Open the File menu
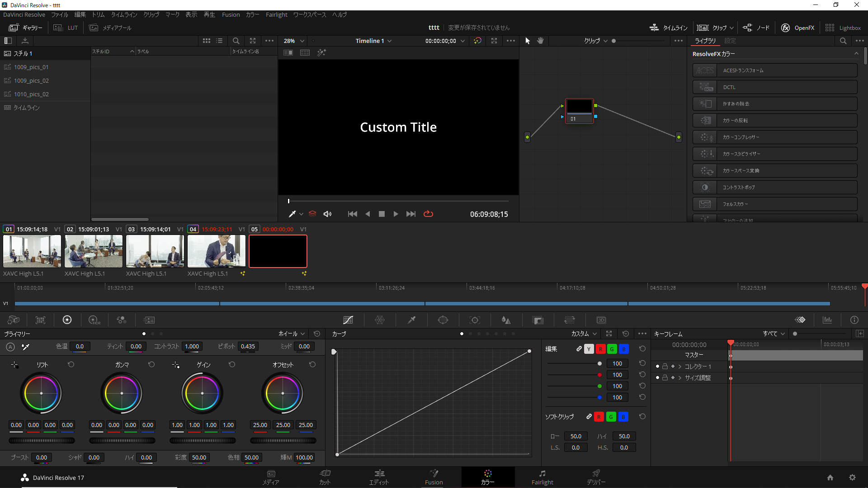Screen dimensions: 868x488 tap(59, 14)
